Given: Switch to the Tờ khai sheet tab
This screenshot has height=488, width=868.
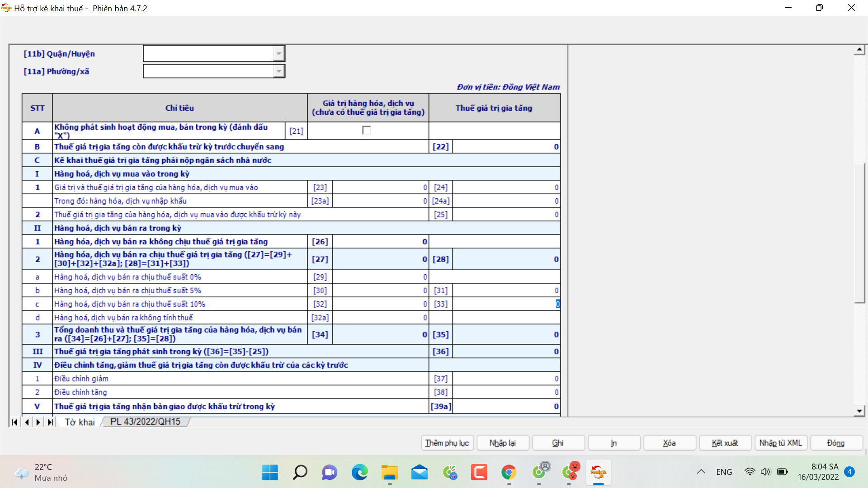Looking at the screenshot, I should (80, 422).
